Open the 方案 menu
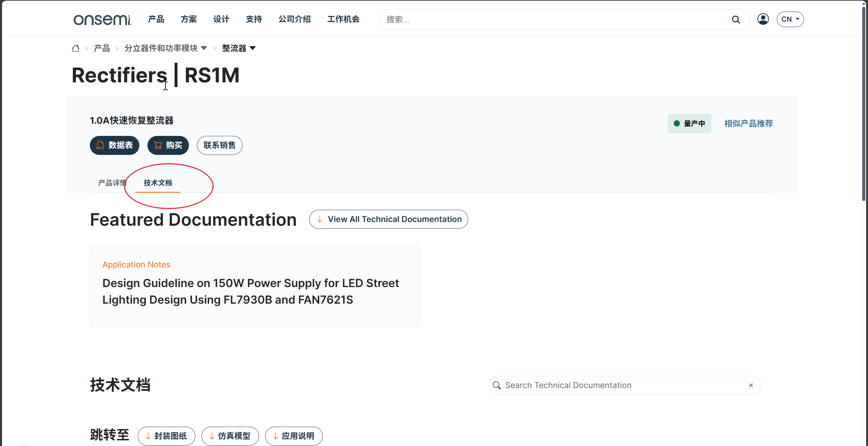Image resolution: width=868 pixels, height=446 pixels. [x=189, y=19]
